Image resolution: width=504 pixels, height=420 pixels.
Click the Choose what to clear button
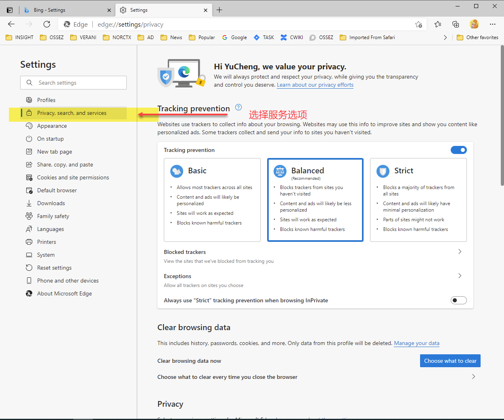coord(450,361)
